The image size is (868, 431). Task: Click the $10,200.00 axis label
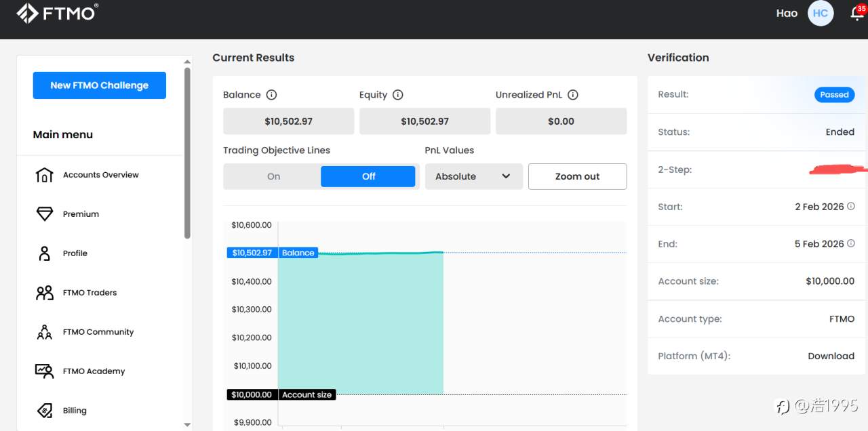point(252,337)
